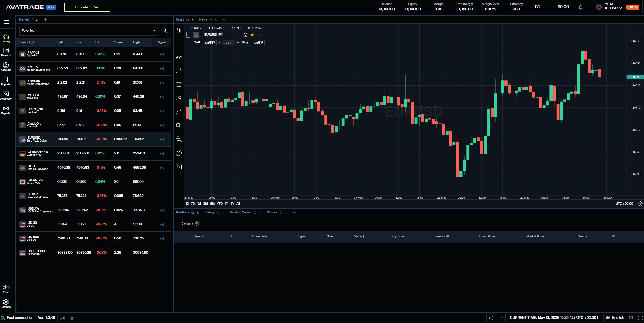This screenshot has width=644, height=323.
Task: Open Columns settings gear in Positions
Action: coord(197,224)
